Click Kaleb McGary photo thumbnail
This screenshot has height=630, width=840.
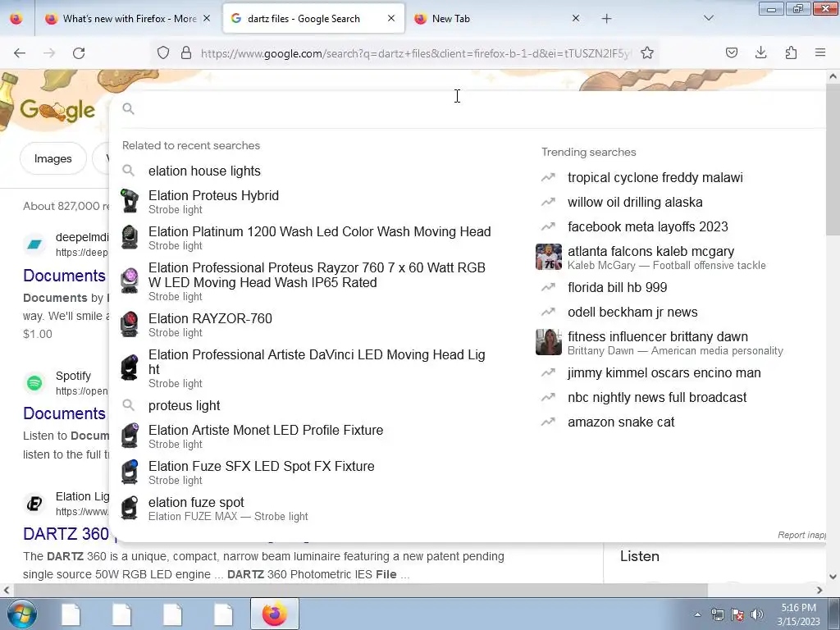click(x=549, y=257)
